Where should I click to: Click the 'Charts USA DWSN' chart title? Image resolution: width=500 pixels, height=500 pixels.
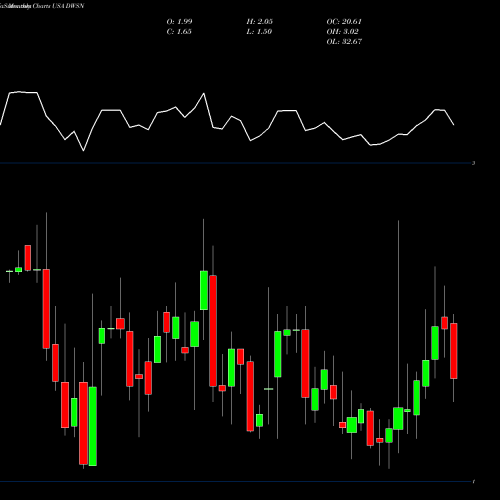(x=58, y=6)
